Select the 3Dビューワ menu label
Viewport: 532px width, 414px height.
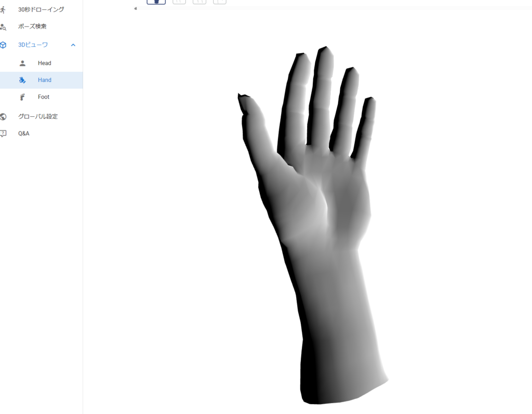click(33, 45)
